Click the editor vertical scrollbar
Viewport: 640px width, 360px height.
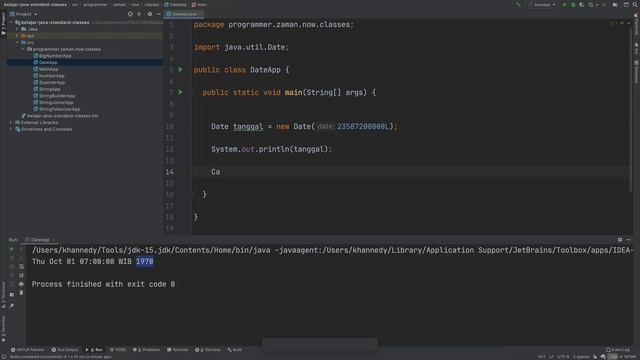pos(631,110)
